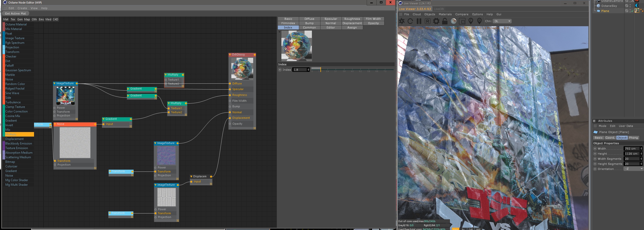
Task: Select the Phong button in Attributes
Action: pyautogui.click(x=633, y=138)
